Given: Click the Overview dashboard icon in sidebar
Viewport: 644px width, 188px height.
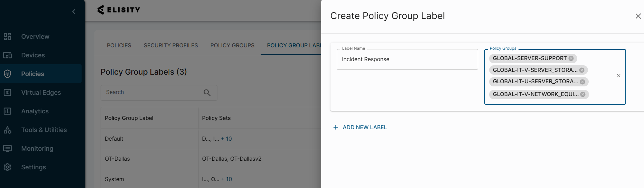Looking at the screenshot, I should [8, 37].
